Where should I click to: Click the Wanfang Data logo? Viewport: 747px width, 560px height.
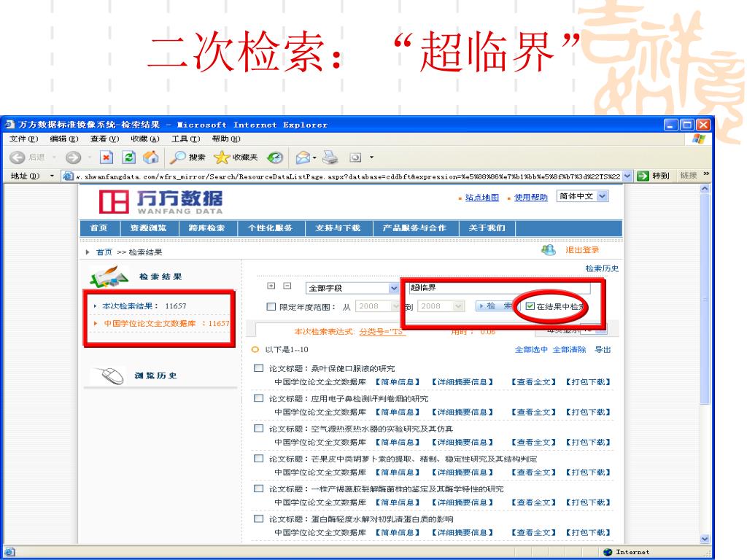(x=160, y=202)
